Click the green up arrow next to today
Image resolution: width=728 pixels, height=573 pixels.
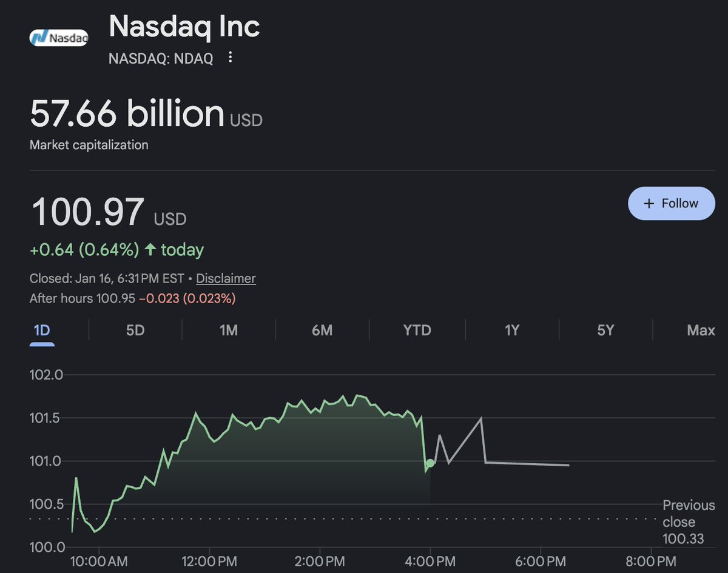click(150, 249)
